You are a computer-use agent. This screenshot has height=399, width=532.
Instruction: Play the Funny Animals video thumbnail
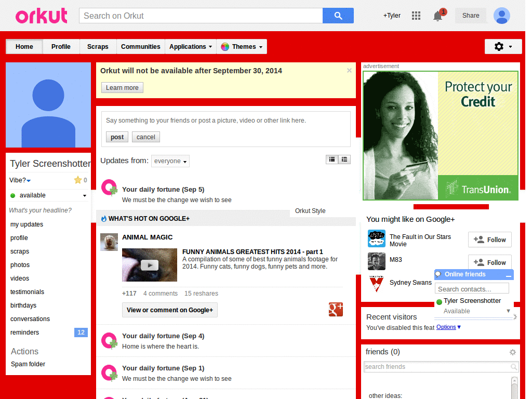pos(150,265)
